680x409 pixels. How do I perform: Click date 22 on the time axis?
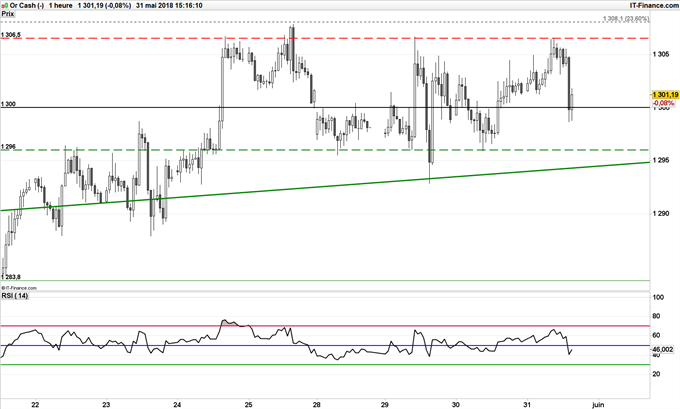click(x=36, y=405)
